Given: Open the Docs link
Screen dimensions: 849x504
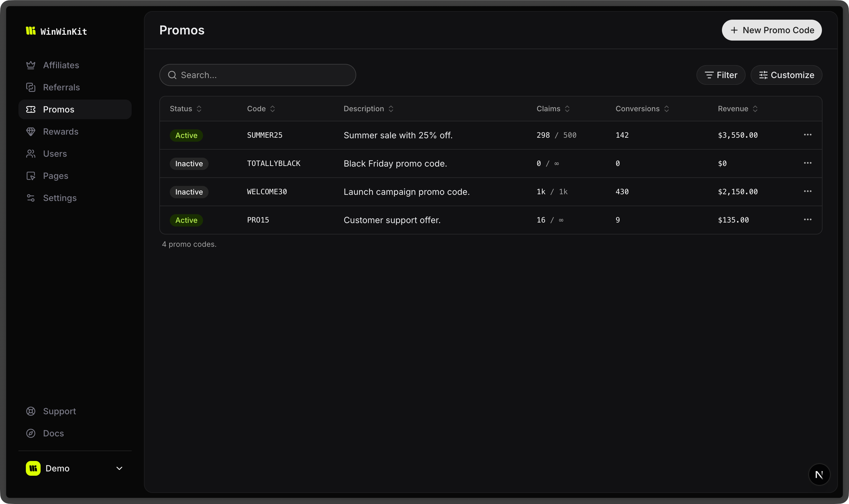Looking at the screenshot, I should [75, 433].
